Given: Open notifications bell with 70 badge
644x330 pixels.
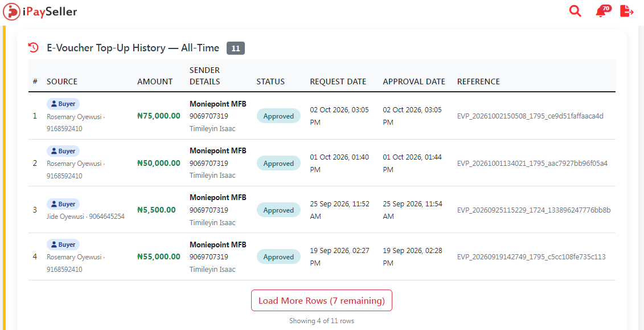Looking at the screenshot, I should pyautogui.click(x=602, y=11).
